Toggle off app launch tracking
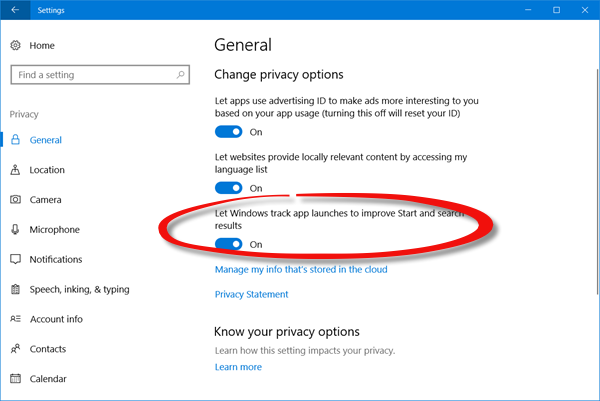600x401 pixels. pos(229,244)
